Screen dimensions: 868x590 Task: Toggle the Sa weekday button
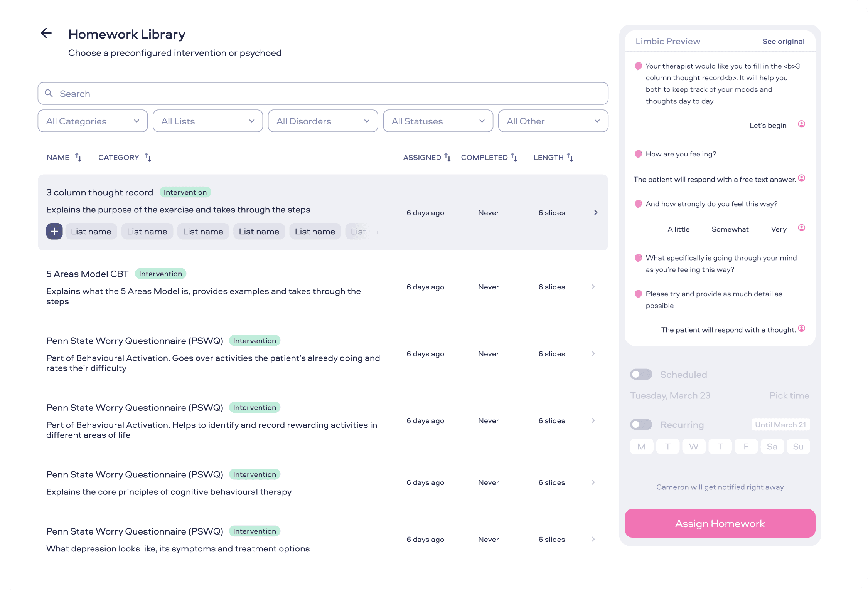pos(772,446)
